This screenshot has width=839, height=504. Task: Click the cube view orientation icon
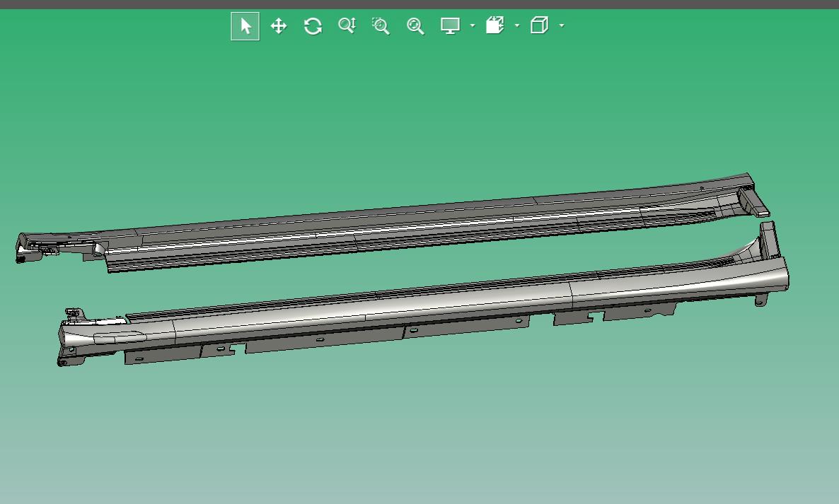point(539,25)
